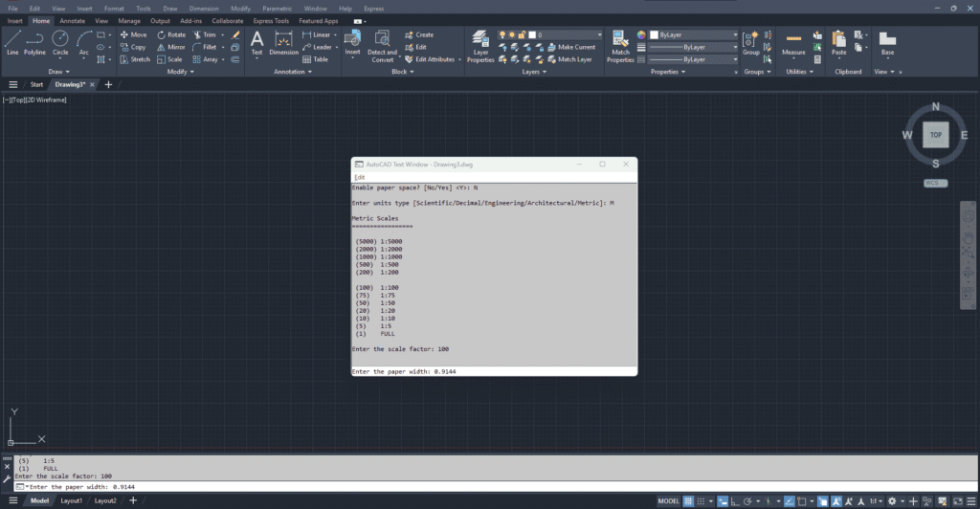Select the Circle tool

[x=60, y=42]
